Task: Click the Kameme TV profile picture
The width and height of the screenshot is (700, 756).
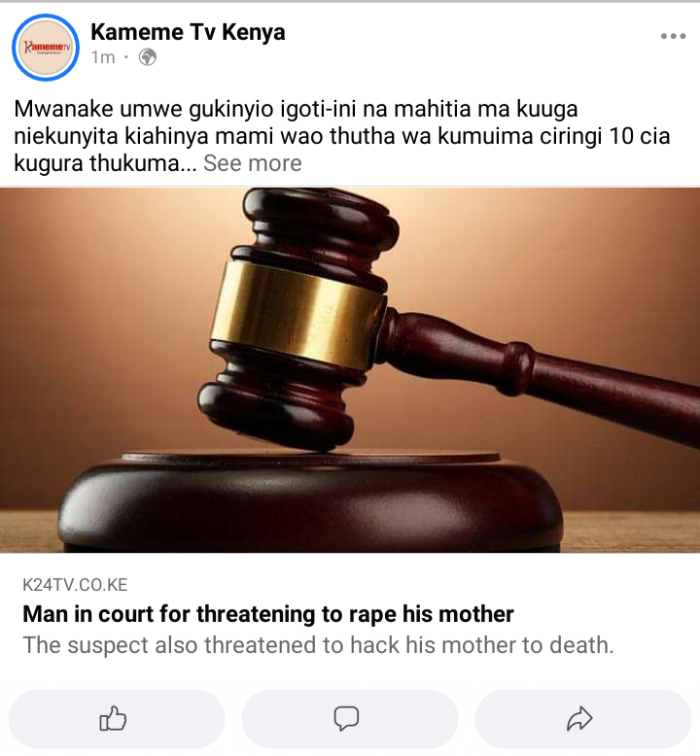Action: (x=46, y=48)
